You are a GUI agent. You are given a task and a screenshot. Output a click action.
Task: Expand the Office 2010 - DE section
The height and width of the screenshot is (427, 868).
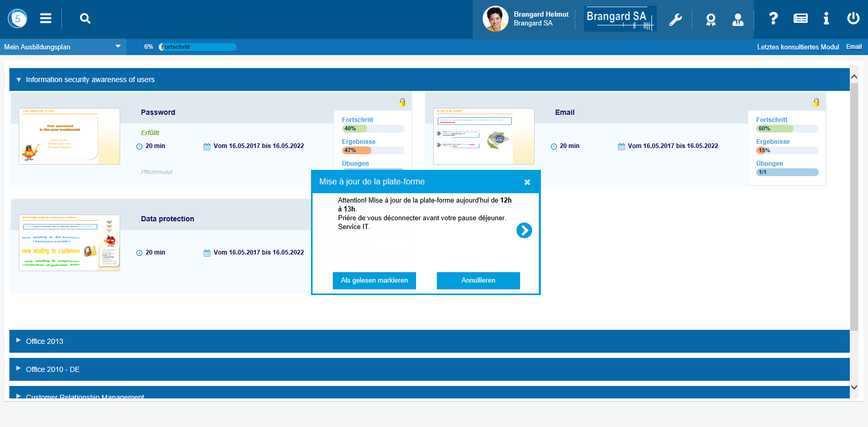[x=53, y=369]
